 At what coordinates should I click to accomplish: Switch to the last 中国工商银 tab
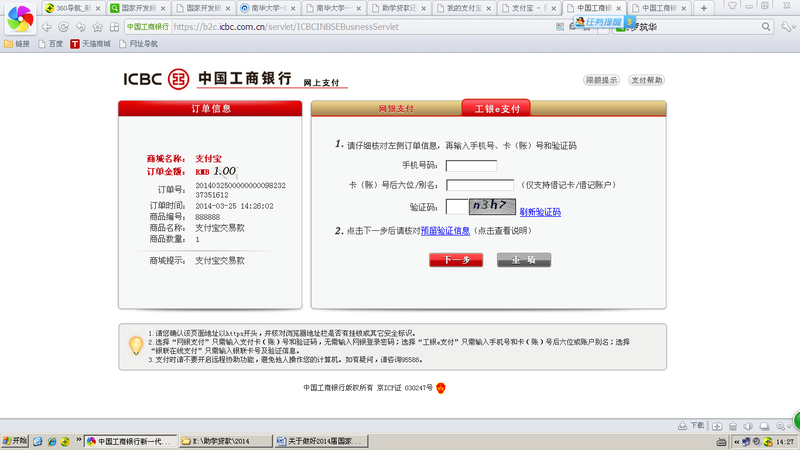(658, 8)
